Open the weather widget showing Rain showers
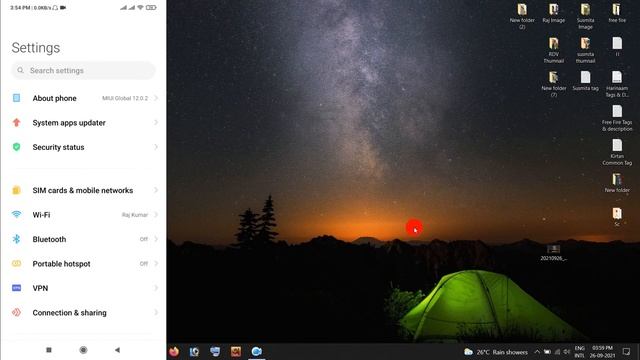The width and height of the screenshot is (640, 360). 496,352
